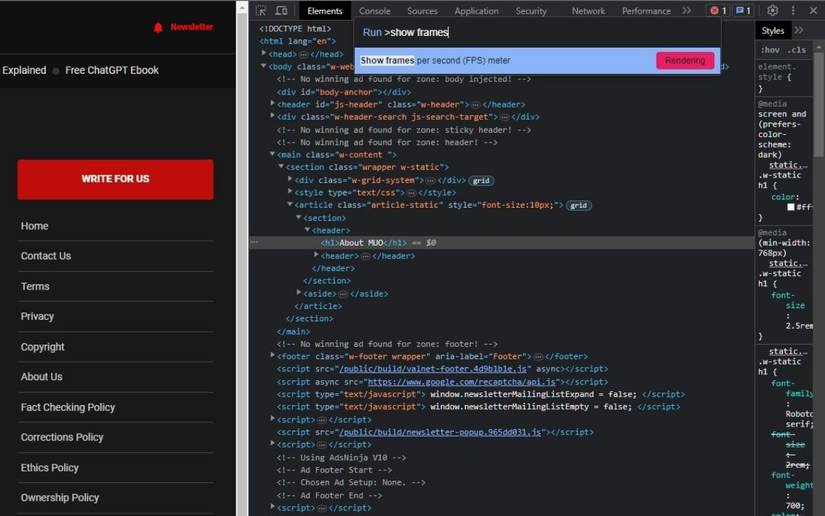Screen dimensions: 825x516
Task: Collapse the main w-content node
Action: coord(272,154)
